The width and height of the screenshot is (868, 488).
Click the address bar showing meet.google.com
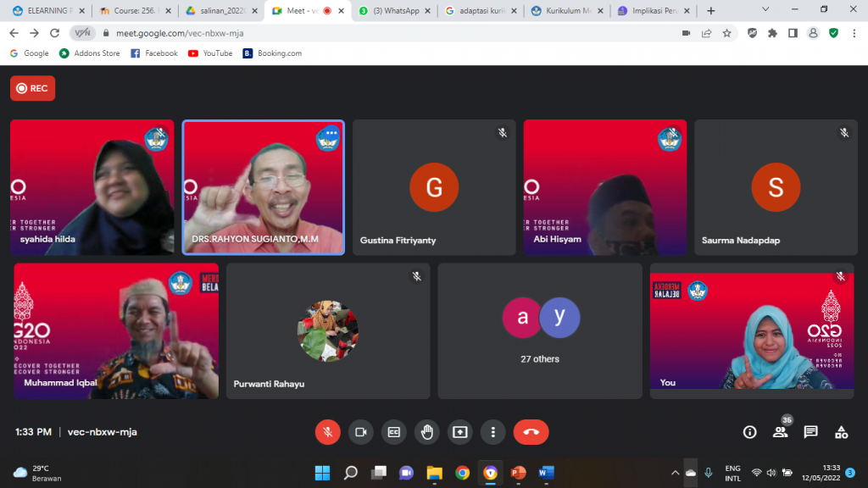381,33
